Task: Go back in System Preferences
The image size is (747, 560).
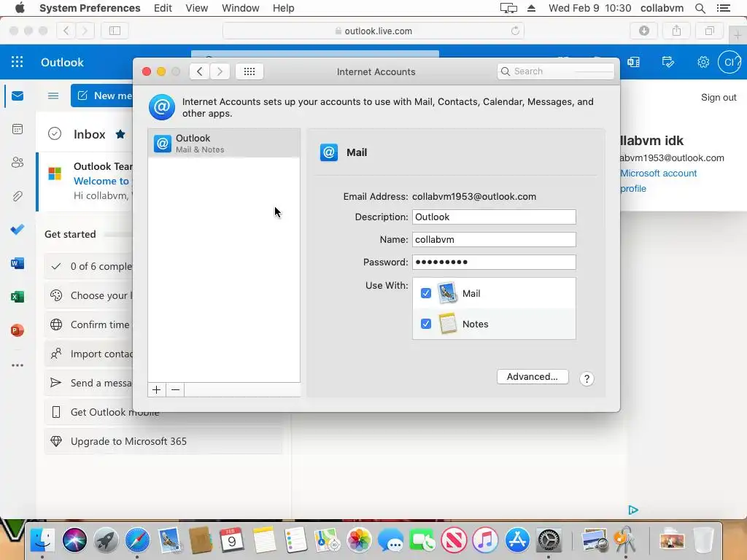Action: 200,71
